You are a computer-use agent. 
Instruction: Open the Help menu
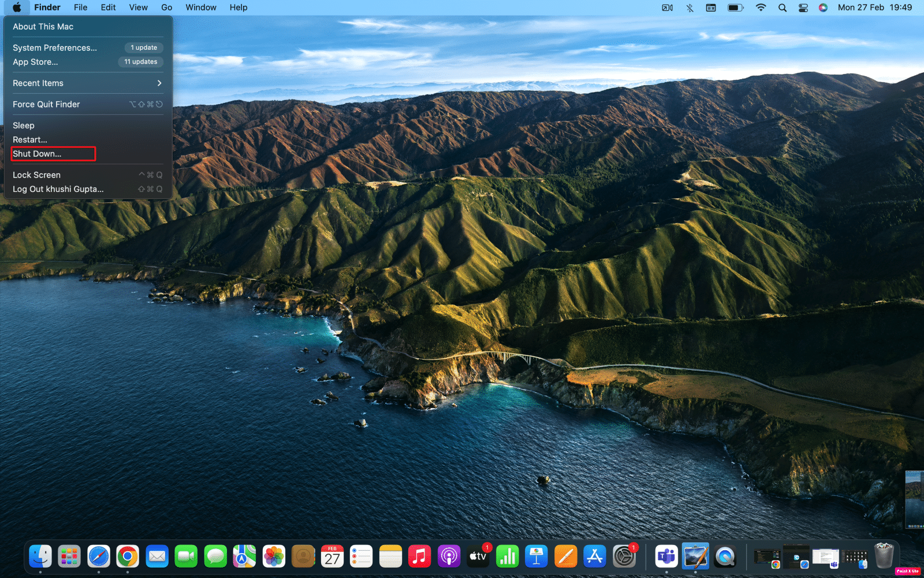tap(239, 8)
